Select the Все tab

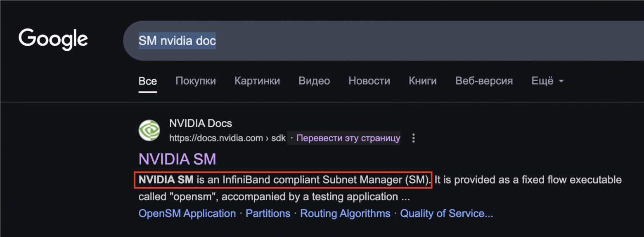pyautogui.click(x=147, y=81)
